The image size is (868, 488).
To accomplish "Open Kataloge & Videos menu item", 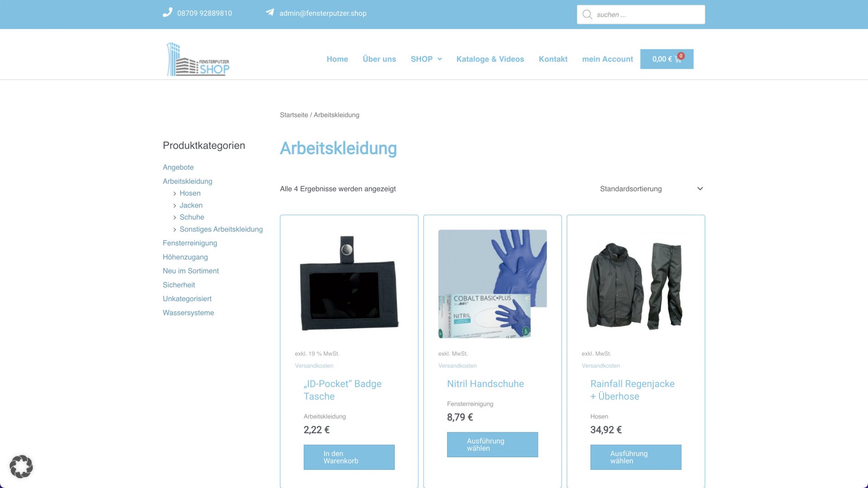I will (490, 59).
